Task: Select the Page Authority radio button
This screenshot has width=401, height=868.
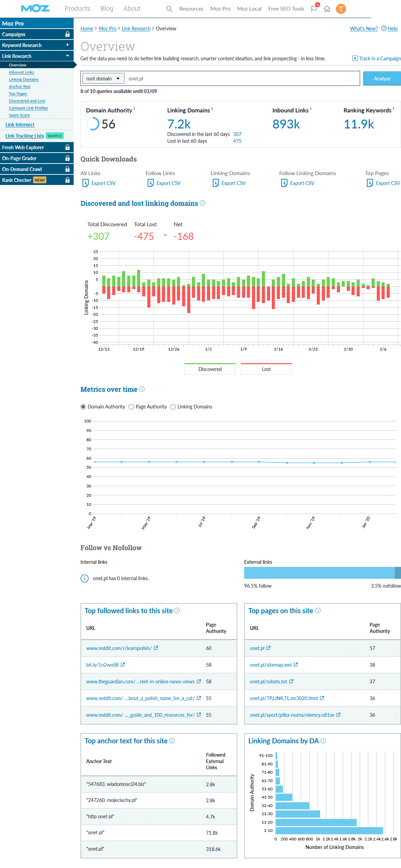Action: click(x=131, y=407)
